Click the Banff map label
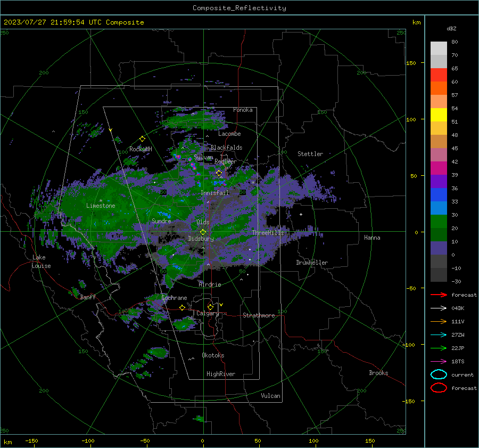The width and height of the screenshot is (479, 448). tap(88, 297)
